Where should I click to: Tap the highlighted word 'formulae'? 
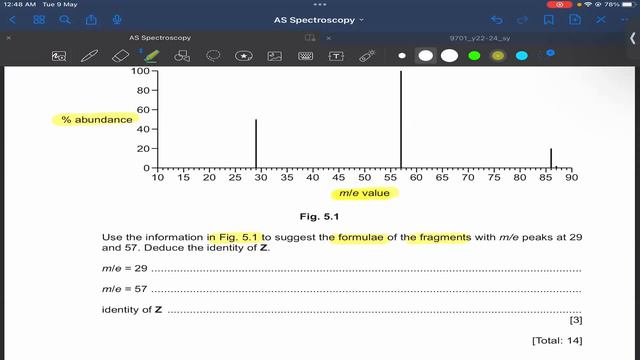tap(361, 237)
